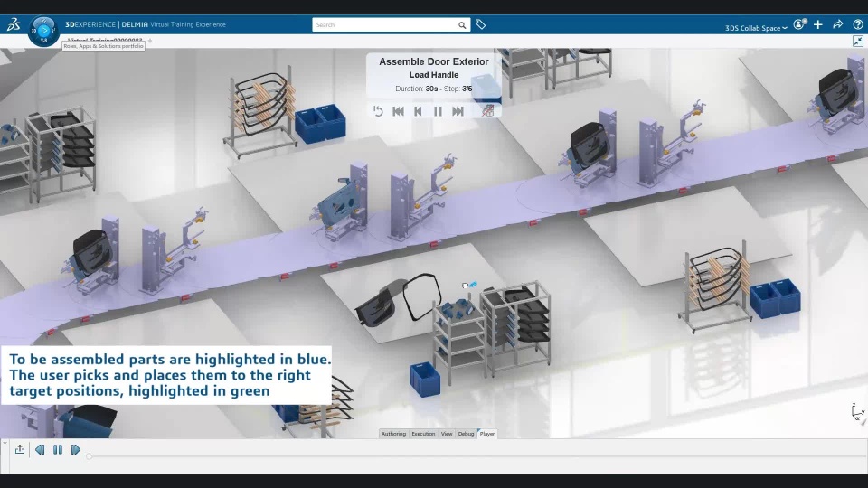Click the collapse fullscreen arrows icon

point(858,41)
